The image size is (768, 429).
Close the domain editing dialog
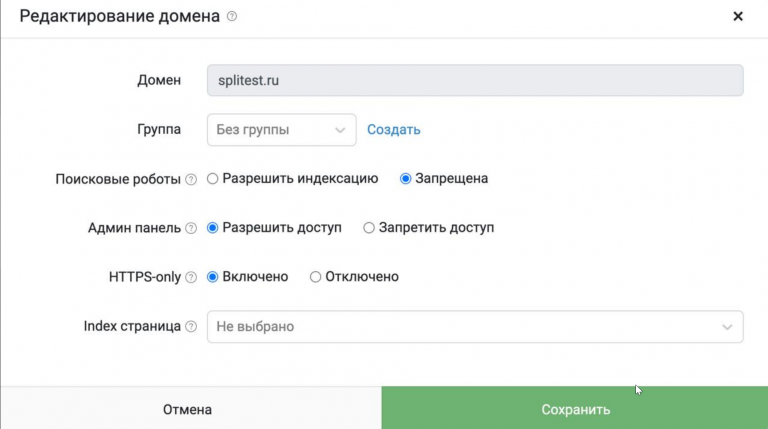tap(738, 17)
